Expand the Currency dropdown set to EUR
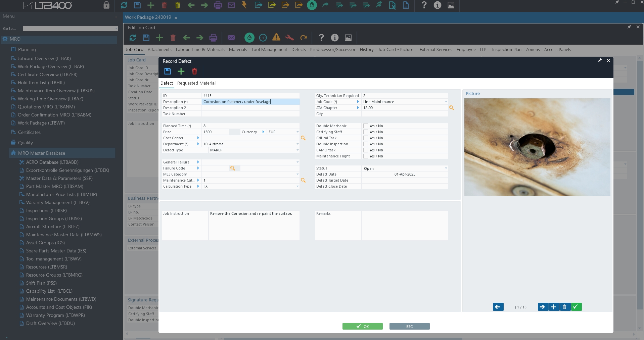 tap(297, 132)
